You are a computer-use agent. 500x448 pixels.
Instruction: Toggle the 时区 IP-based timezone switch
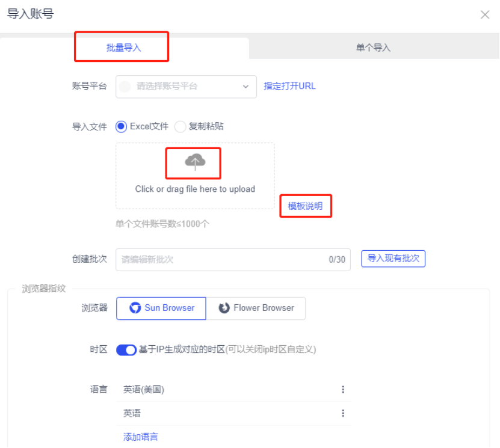(x=126, y=350)
